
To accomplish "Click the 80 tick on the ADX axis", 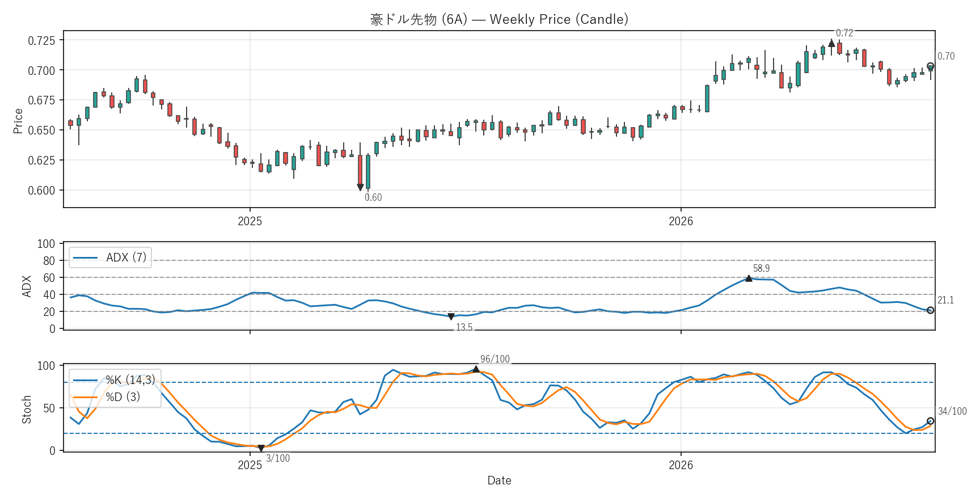I will (x=49, y=261).
